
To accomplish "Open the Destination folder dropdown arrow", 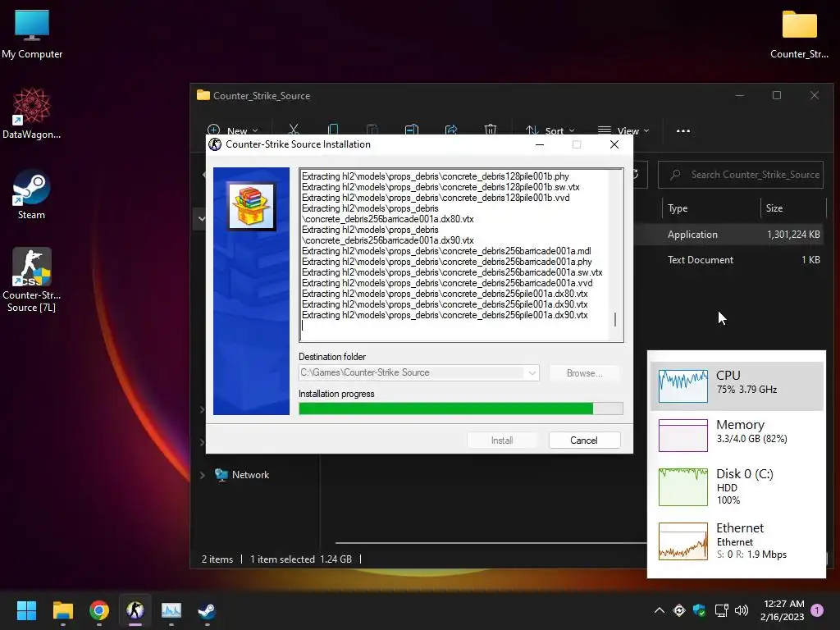I will (x=532, y=373).
